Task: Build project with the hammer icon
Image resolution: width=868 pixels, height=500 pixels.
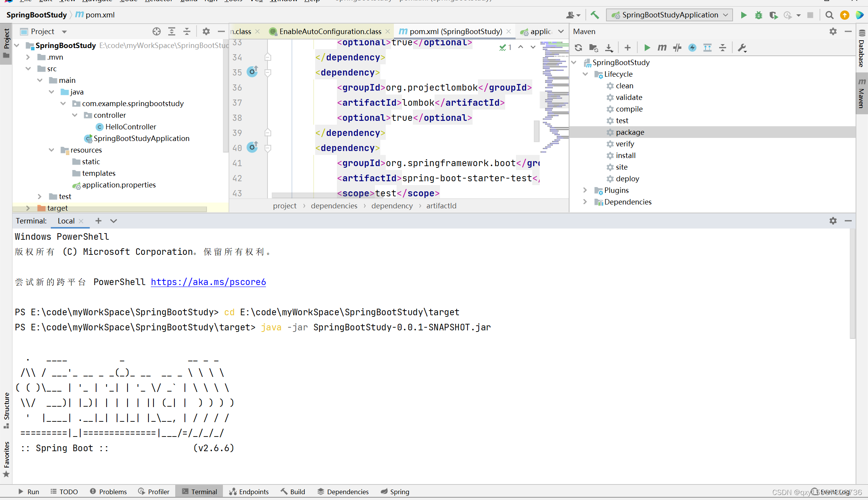Action: [595, 15]
